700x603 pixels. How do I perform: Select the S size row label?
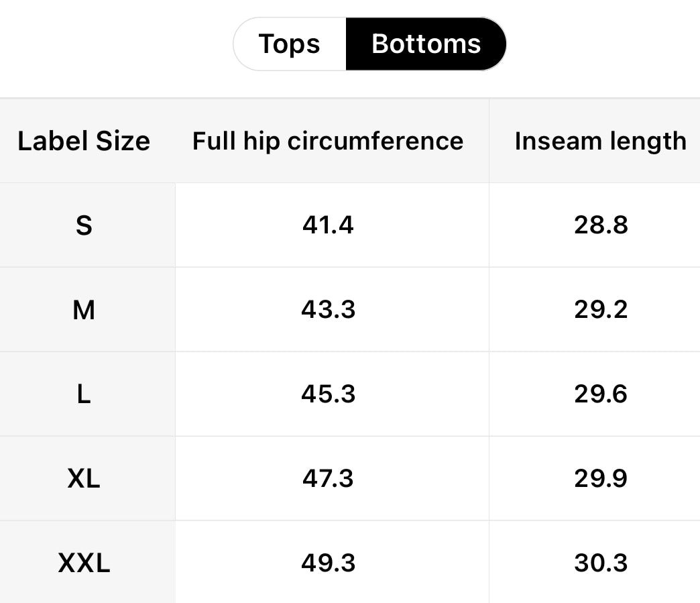84,225
